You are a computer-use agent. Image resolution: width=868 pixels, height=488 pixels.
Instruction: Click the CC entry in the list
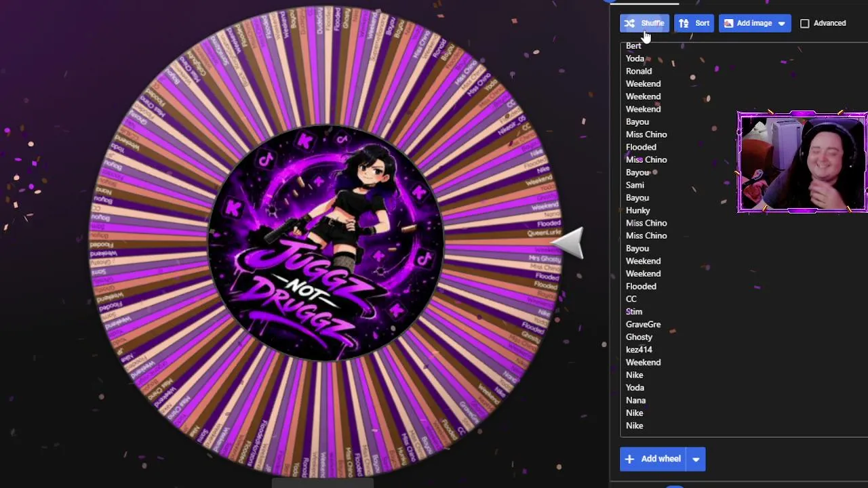[x=631, y=299]
